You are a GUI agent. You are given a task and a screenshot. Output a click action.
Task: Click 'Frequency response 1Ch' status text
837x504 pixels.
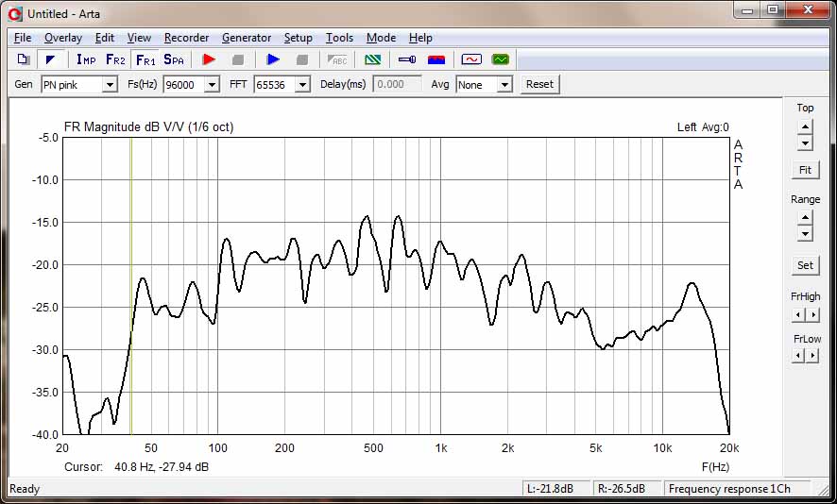pos(729,489)
